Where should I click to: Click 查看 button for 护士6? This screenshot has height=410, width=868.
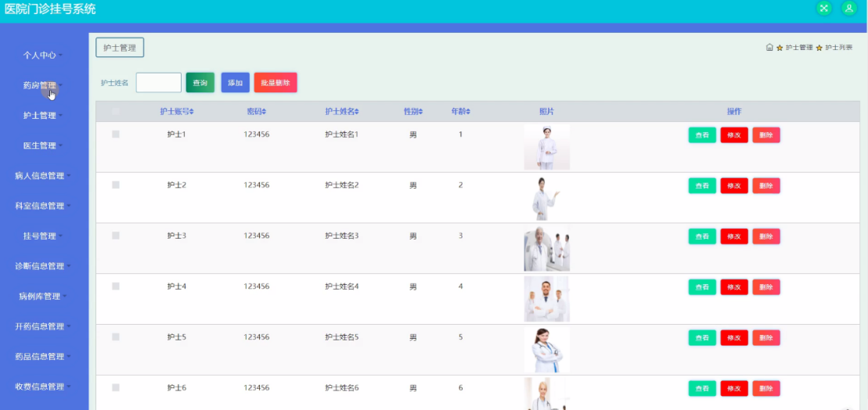click(x=702, y=388)
